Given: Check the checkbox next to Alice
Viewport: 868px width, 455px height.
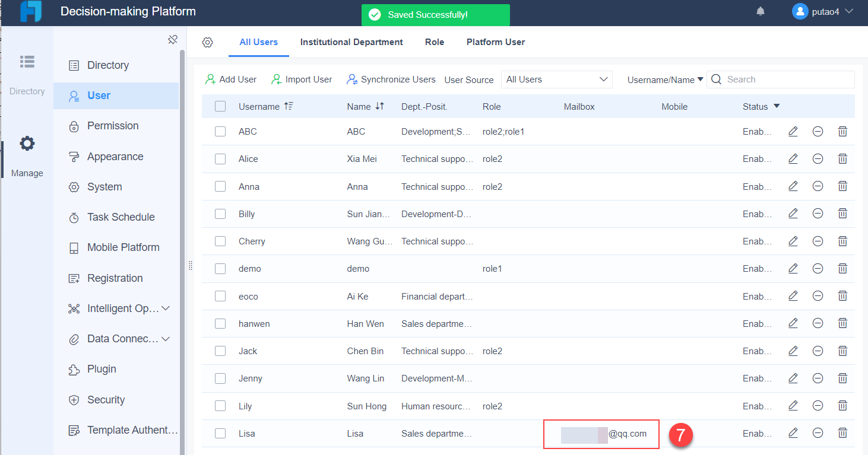Looking at the screenshot, I should pyautogui.click(x=220, y=158).
